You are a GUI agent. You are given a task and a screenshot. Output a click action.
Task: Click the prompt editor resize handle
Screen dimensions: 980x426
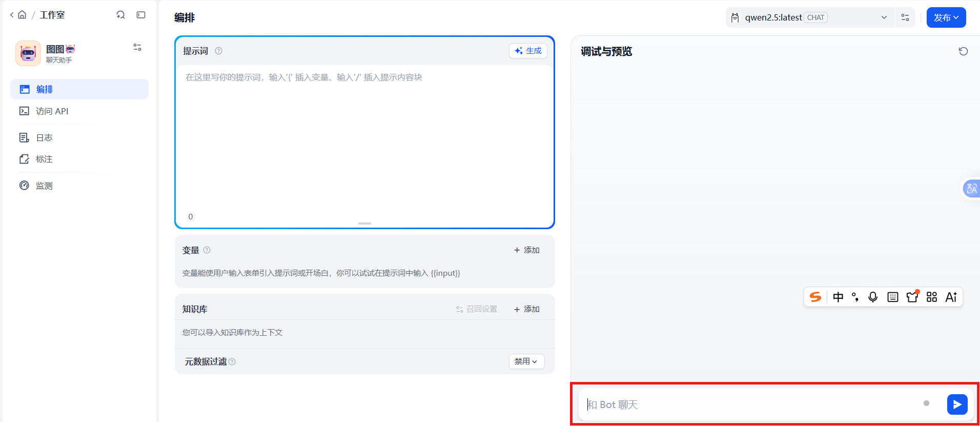click(364, 224)
